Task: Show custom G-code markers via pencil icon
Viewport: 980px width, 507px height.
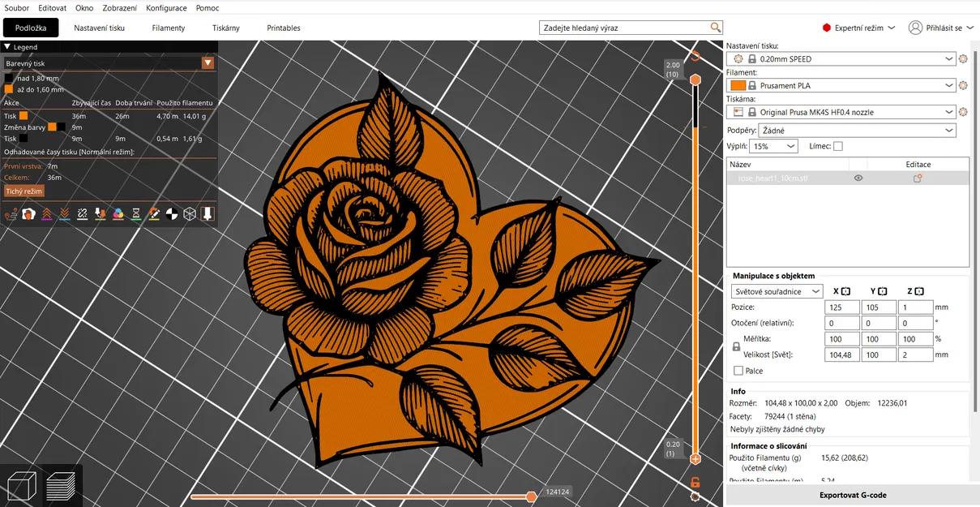Action: pyautogui.click(x=154, y=213)
